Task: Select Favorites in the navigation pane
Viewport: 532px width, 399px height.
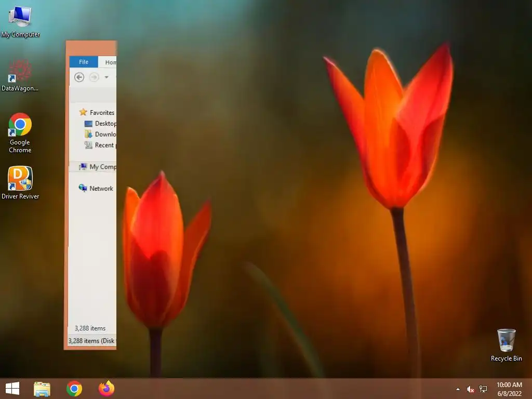Action: [x=102, y=113]
